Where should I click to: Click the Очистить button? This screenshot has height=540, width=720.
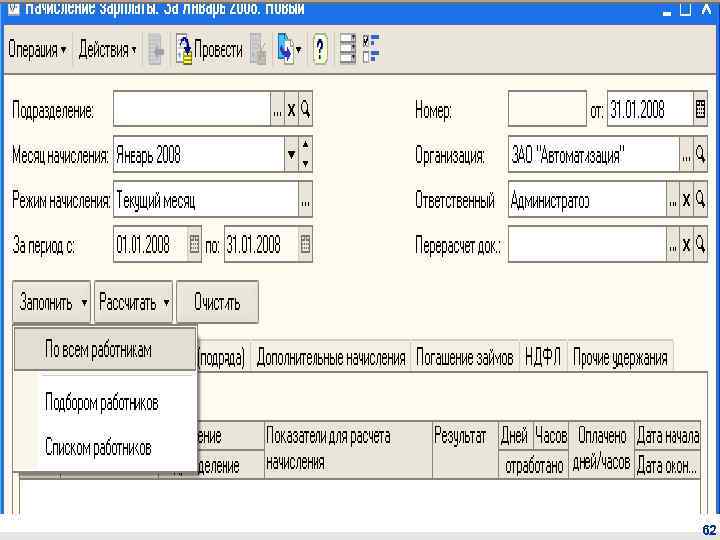click(217, 302)
